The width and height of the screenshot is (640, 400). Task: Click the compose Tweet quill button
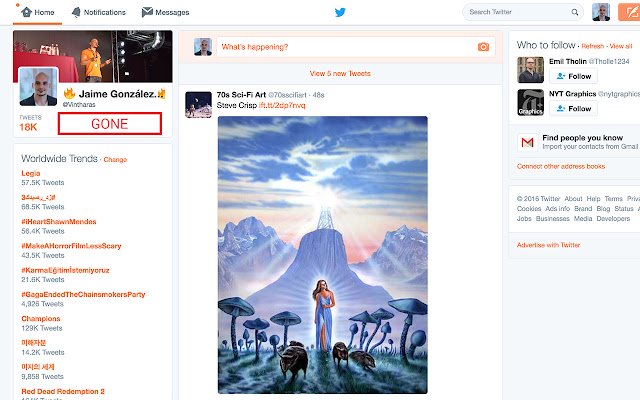pos(629,12)
